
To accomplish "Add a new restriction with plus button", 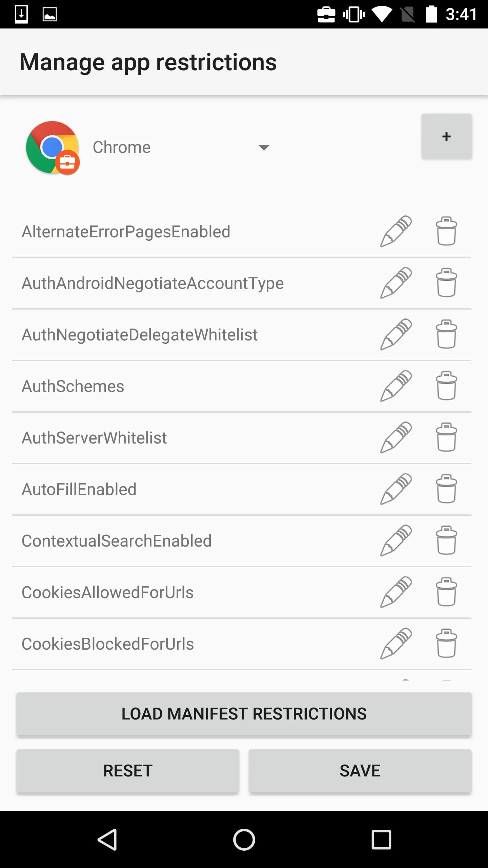I will 446,137.
